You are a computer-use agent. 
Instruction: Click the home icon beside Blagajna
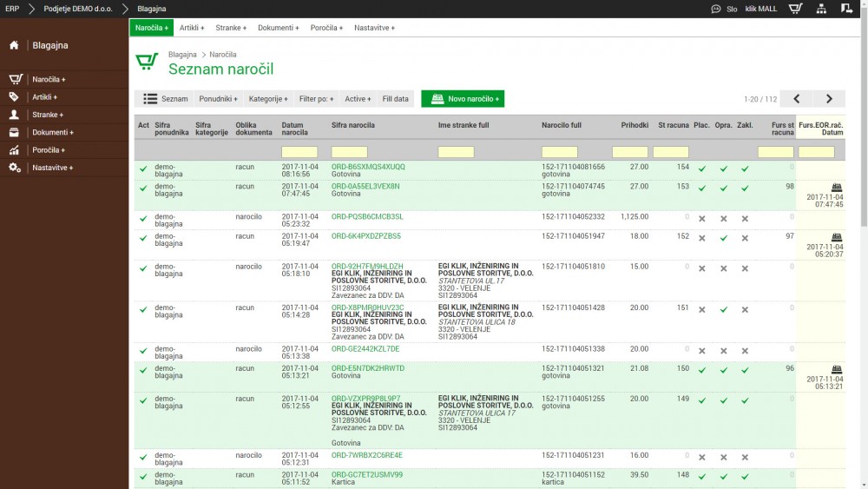[x=14, y=45]
